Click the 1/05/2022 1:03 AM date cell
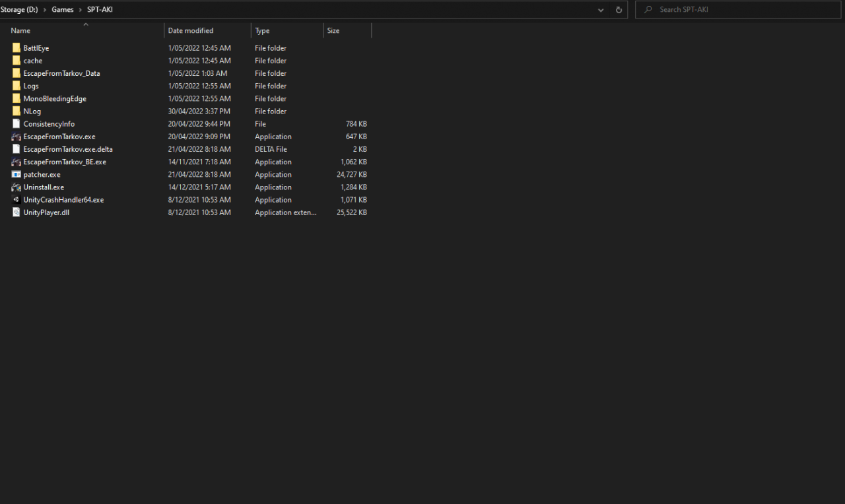 [198, 73]
